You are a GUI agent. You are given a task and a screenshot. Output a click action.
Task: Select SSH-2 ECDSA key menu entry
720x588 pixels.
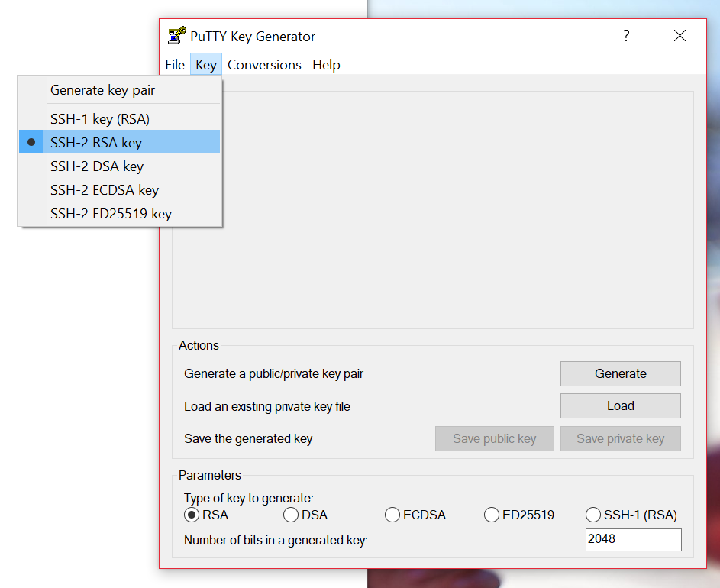119,189
